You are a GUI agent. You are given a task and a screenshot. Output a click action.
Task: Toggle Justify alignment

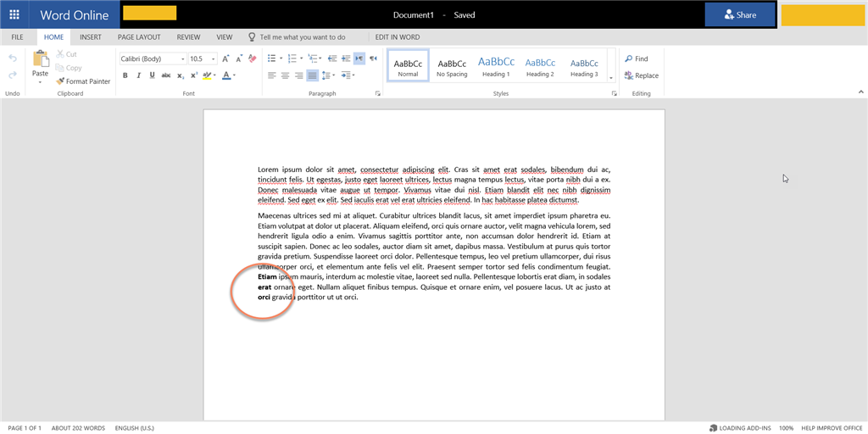pos(312,75)
